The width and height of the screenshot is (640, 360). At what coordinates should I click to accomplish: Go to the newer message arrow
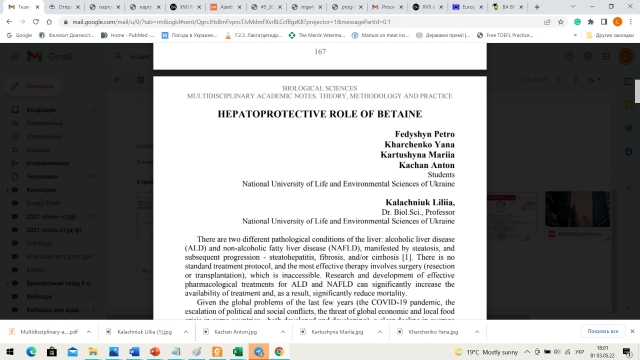pos(559,80)
